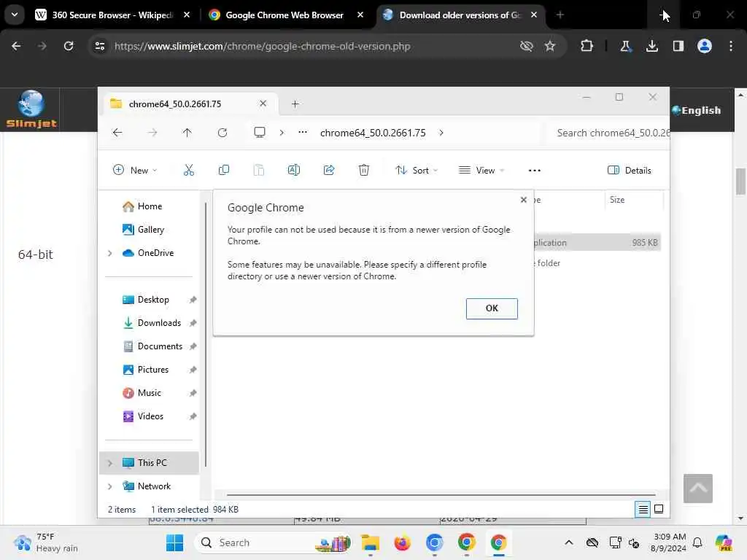Viewport: 747px width, 560px height.
Task: Open a new File Explorer tab
Action: pyautogui.click(x=295, y=104)
